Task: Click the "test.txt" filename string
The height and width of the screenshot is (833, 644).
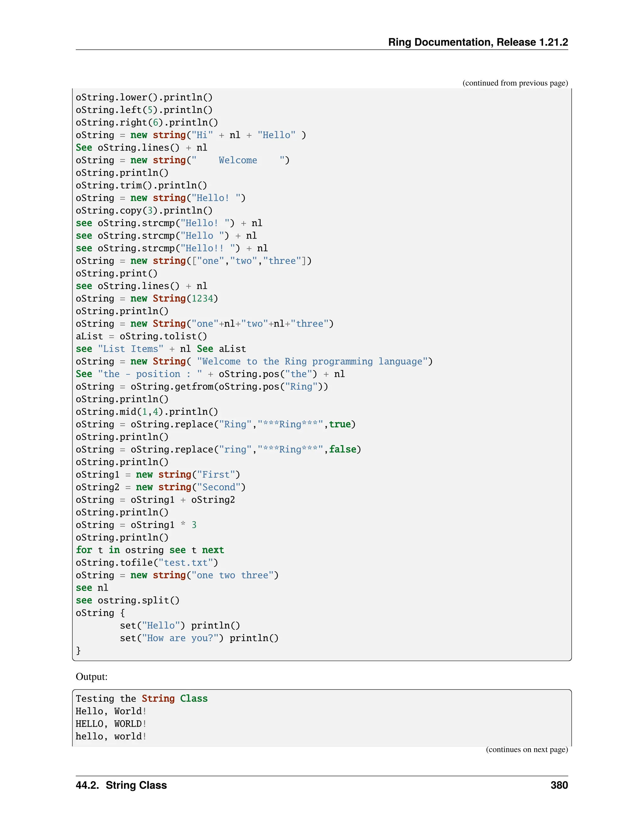Action: click(188, 563)
